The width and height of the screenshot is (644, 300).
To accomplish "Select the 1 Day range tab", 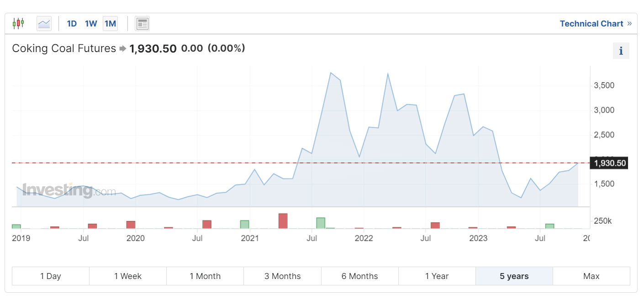I will 51,276.
